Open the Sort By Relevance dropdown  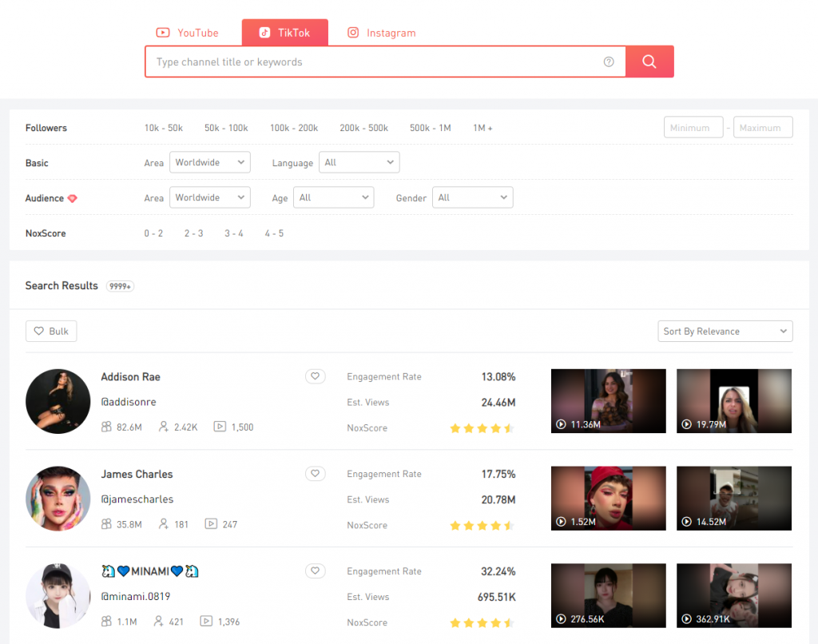coord(725,332)
